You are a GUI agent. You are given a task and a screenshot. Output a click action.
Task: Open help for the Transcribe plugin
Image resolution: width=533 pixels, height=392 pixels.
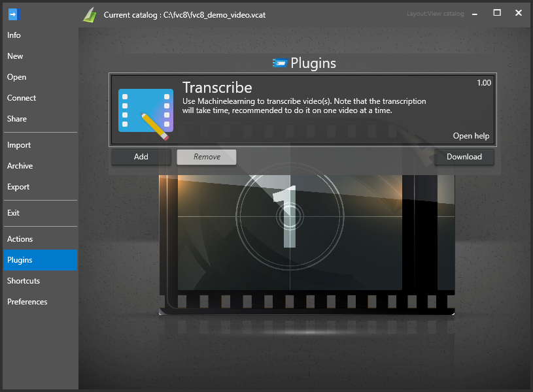coord(471,136)
